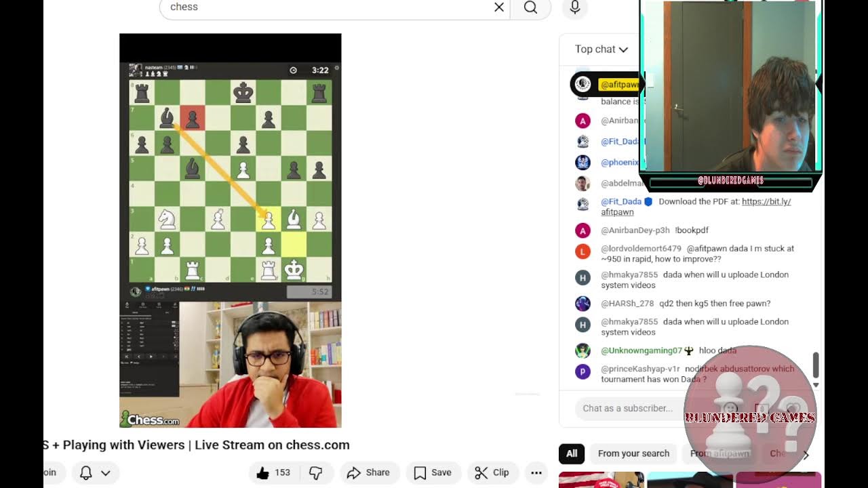The image size is (868, 488).
Task: Open the three-dot more actions menu
Action: click(x=536, y=472)
